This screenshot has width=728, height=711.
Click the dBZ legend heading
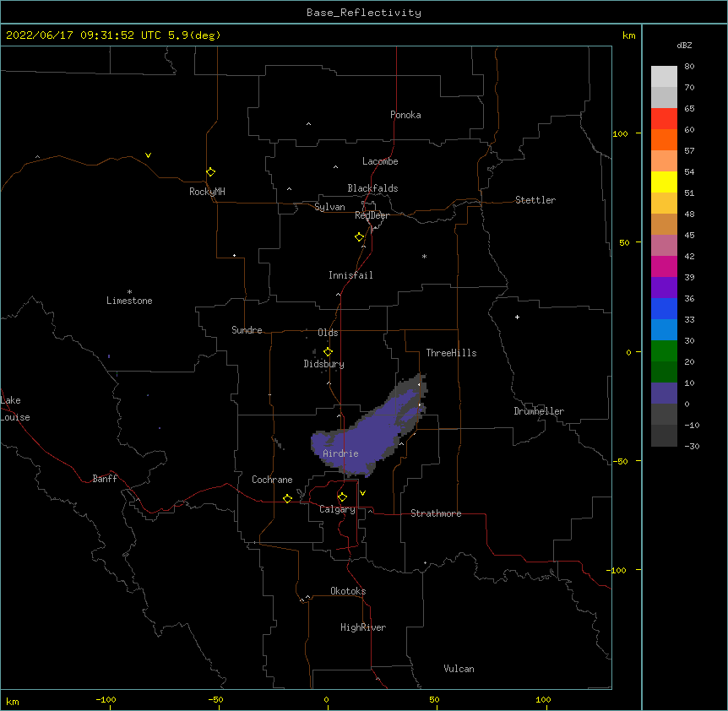(x=684, y=45)
